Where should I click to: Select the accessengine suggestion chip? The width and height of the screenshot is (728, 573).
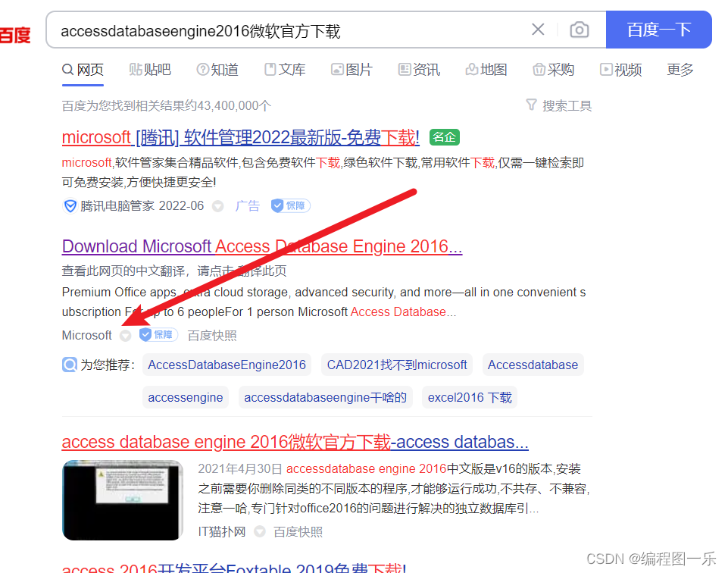click(x=186, y=397)
